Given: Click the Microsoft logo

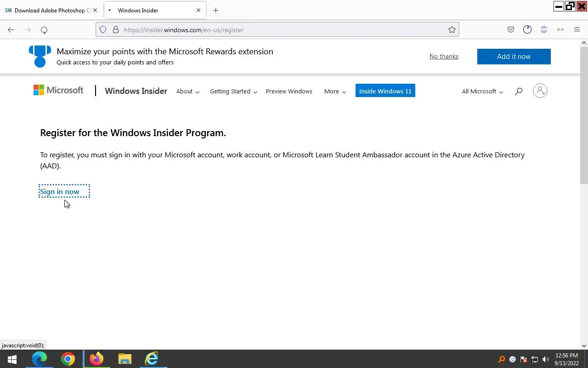Looking at the screenshot, I should [x=58, y=90].
